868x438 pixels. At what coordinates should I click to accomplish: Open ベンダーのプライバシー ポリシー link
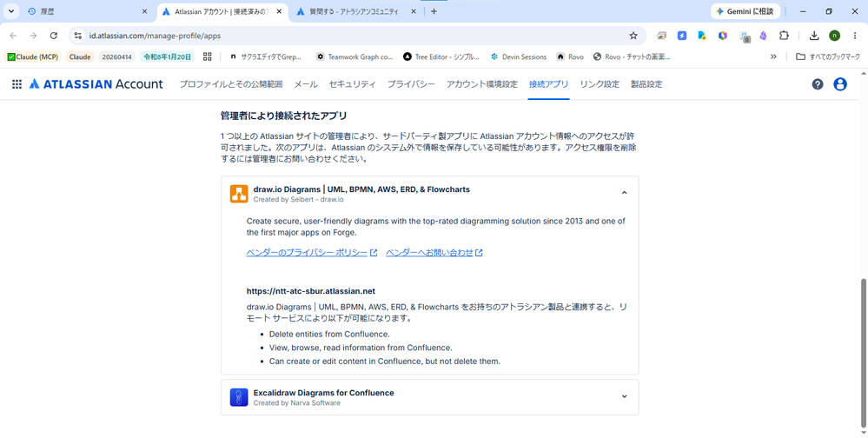312,253
